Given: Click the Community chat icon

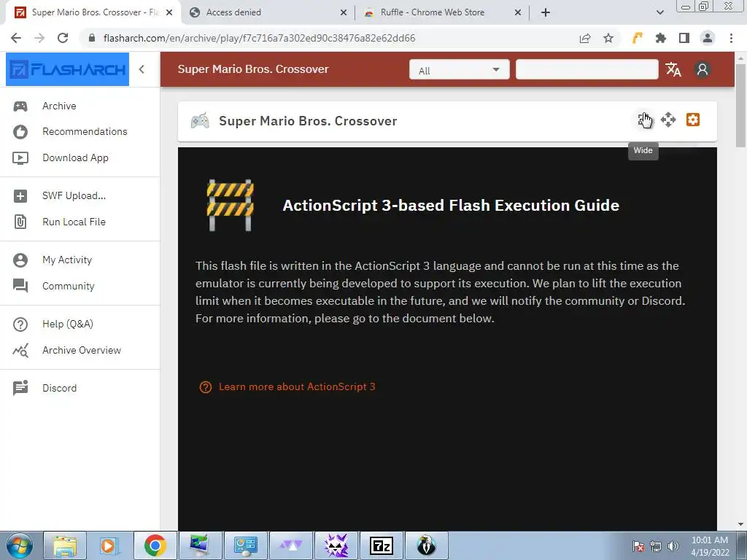Looking at the screenshot, I should point(20,286).
